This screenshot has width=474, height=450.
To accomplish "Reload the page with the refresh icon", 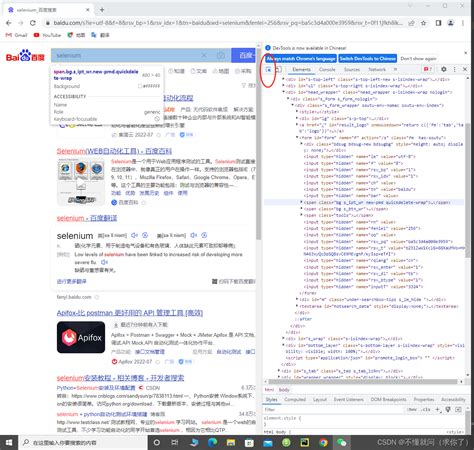I will [x=33, y=23].
